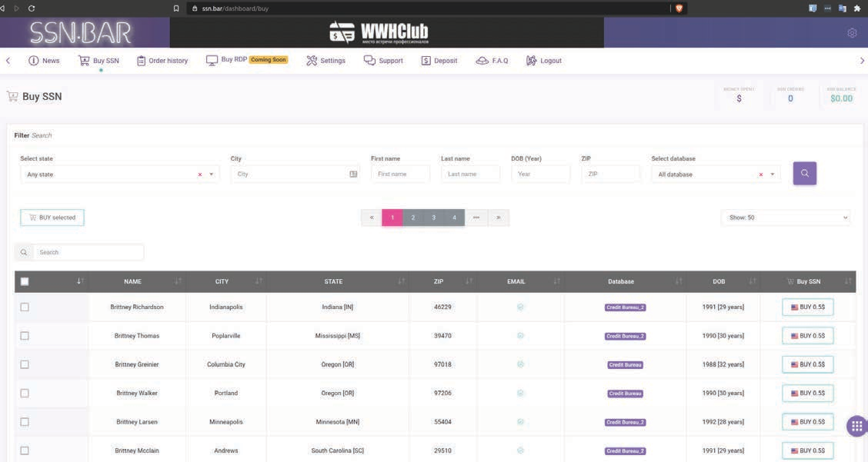The width and height of the screenshot is (868, 462).
Task: Go to page 2 in the pagination
Action: click(x=413, y=218)
